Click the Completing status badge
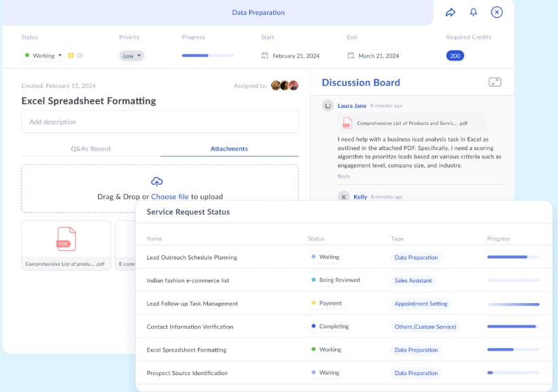The height and width of the screenshot is (392, 558). point(330,326)
